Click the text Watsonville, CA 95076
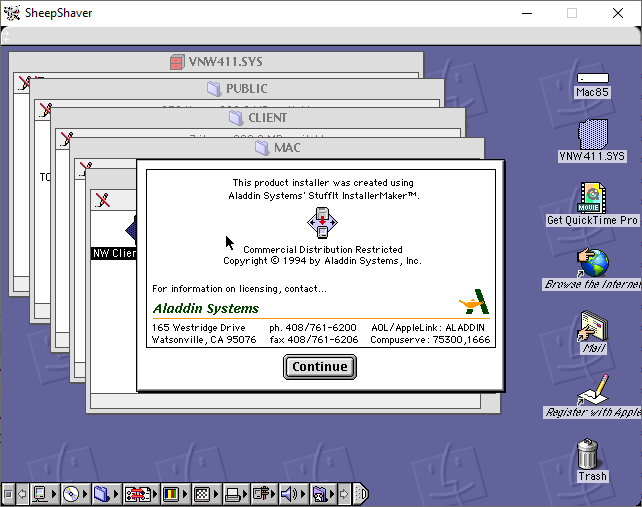The width and height of the screenshot is (642, 507). click(204, 340)
